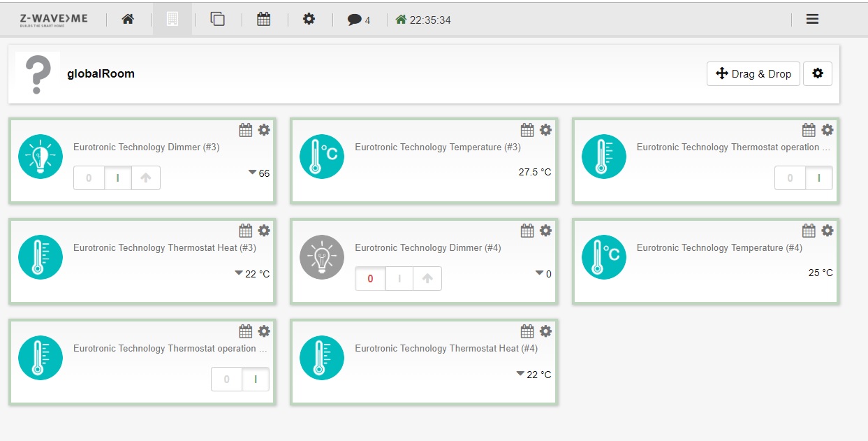Click the 27.5 °C temperature reading

tap(535, 172)
